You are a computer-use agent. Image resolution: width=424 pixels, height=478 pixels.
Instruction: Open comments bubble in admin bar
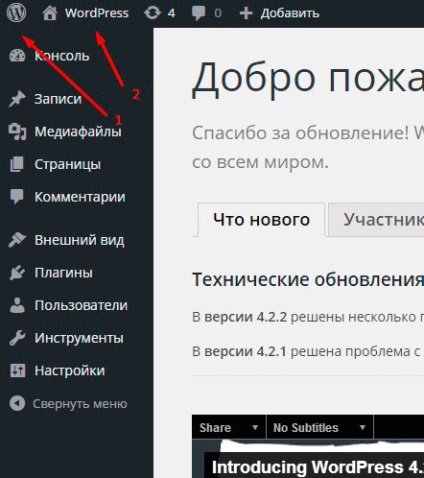coord(199,13)
